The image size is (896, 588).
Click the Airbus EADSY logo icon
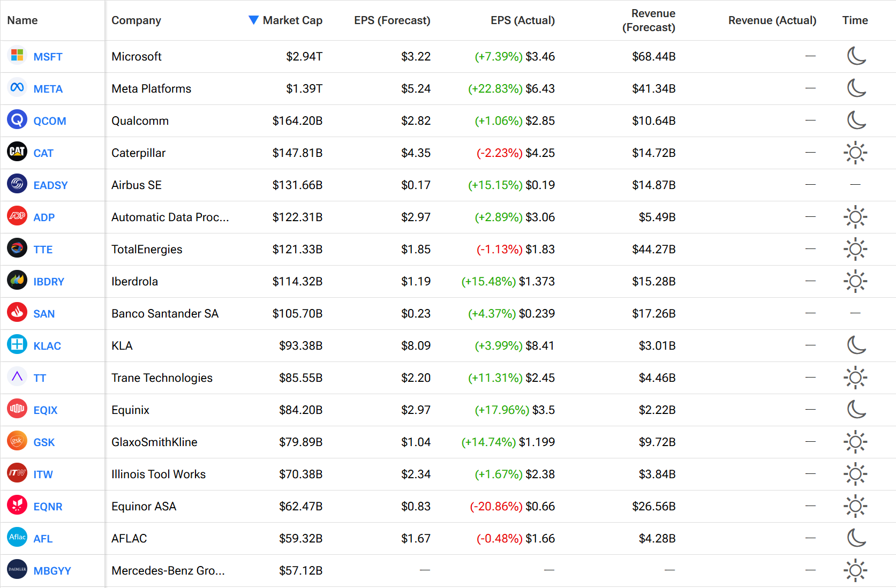(x=17, y=184)
